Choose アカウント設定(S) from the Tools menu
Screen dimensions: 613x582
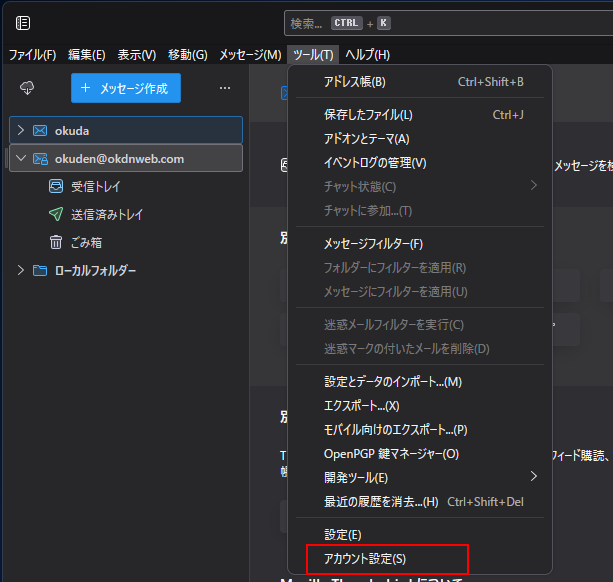click(365, 558)
